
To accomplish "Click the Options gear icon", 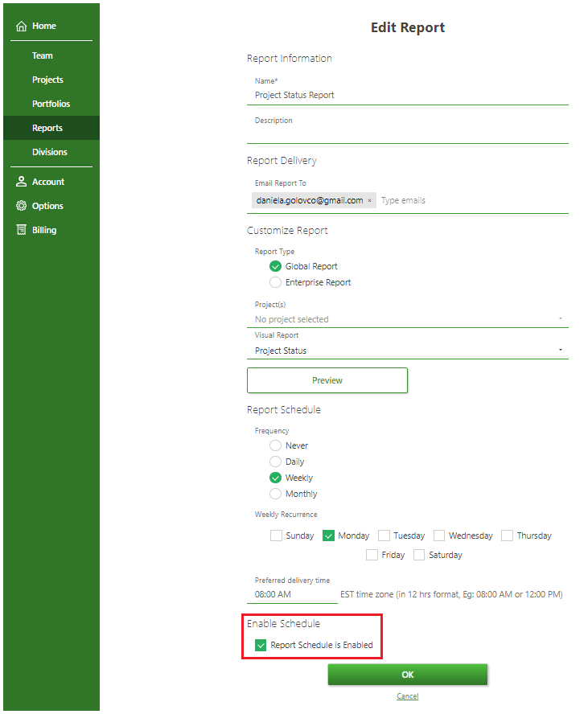I will click(22, 206).
